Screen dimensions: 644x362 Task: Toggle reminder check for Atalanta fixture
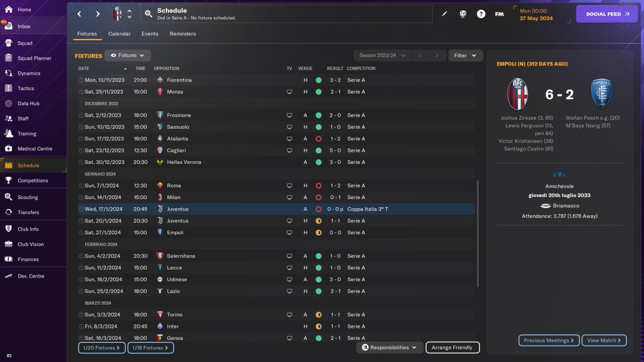coord(81,139)
